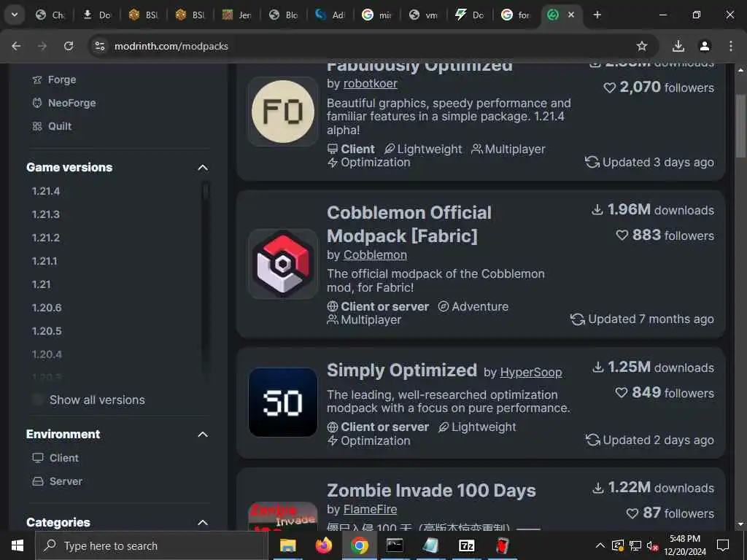Open a new browser tab
The height and width of the screenshot is (560, 747).
(597, 15)
